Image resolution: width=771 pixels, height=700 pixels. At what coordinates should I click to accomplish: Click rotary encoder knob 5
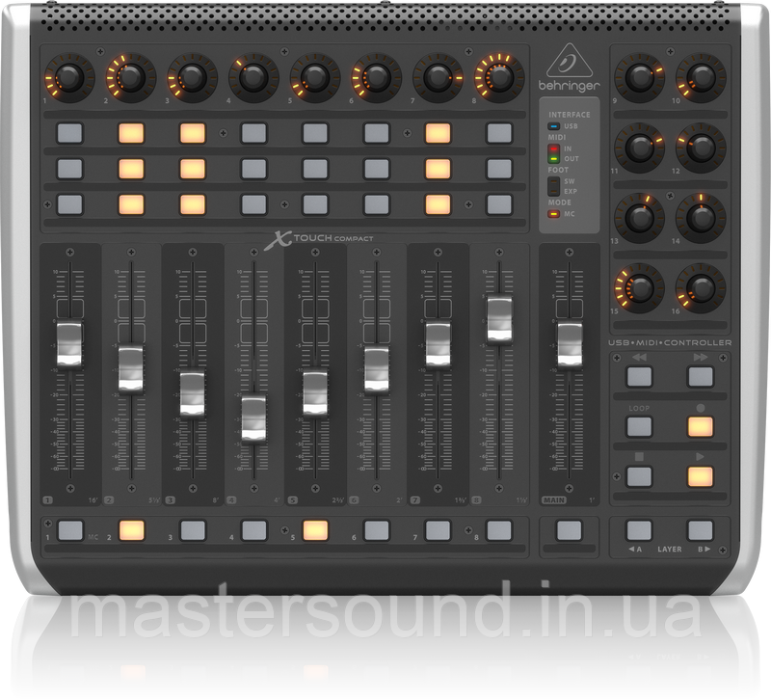click(x=315, y=77)
